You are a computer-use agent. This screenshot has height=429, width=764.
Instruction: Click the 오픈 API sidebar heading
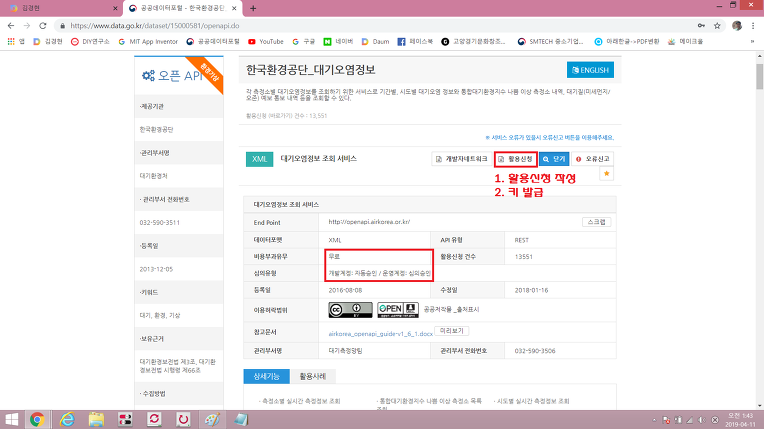(172, 76)
